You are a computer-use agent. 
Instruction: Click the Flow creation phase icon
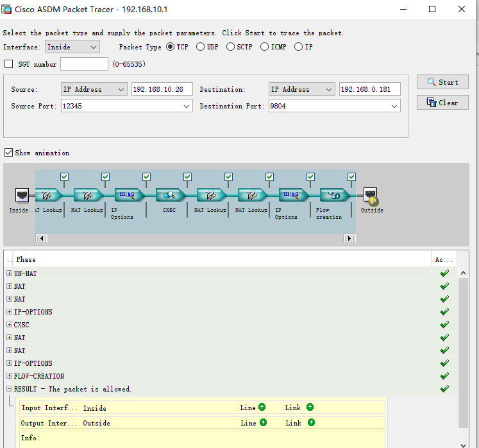pyautogui.click(x=334, y=194)
